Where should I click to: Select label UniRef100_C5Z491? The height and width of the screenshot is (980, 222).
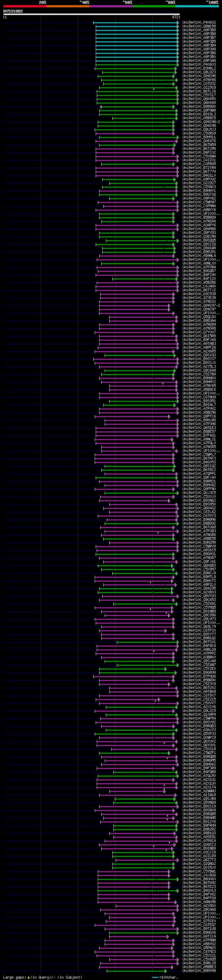[x=199, y=604]
